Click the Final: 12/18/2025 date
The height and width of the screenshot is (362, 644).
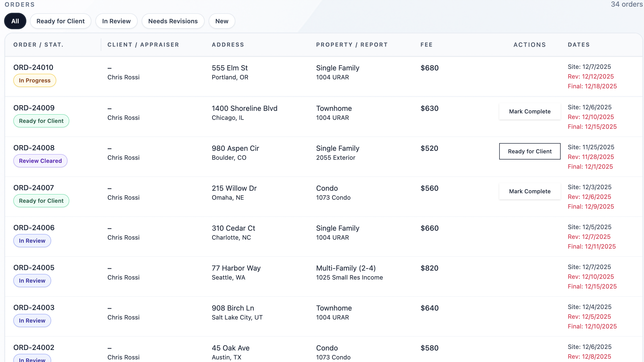click(x=592, y=86)
